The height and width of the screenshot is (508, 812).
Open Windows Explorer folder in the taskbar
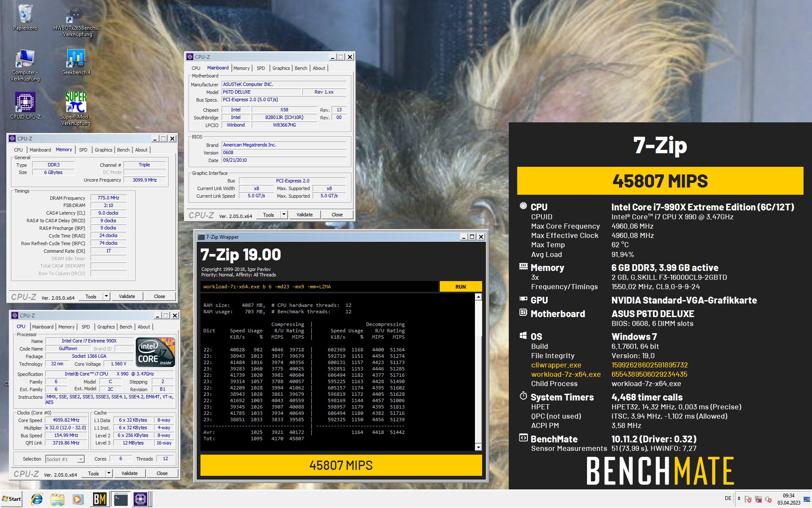point(58,499)
